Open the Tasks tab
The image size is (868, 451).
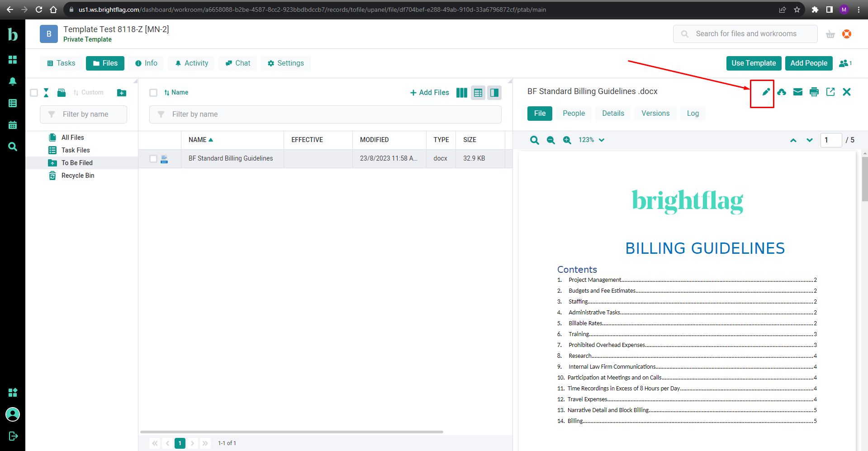click(62, 63)
